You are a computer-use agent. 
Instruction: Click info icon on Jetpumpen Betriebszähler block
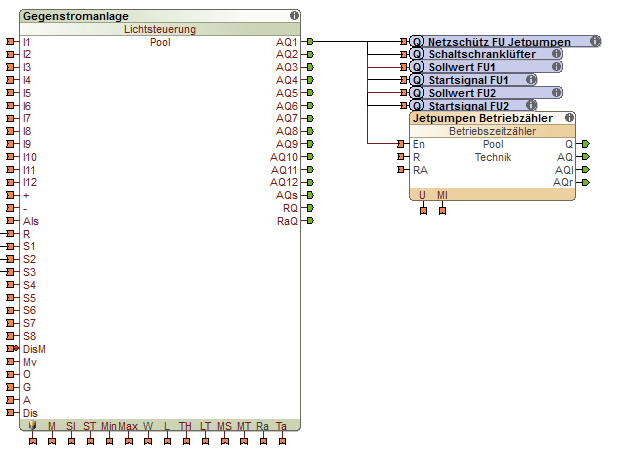point(570,118)
